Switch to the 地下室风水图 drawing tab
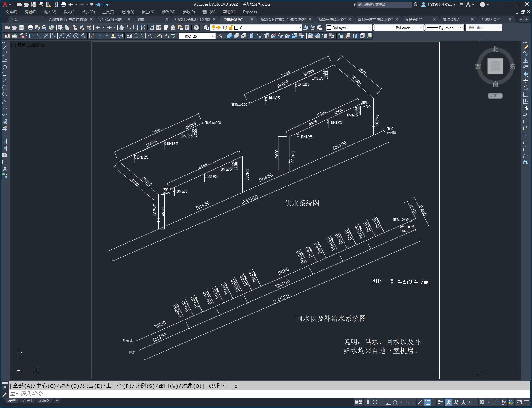Viewport: 532px width, 408px height. [x=111, y=19]
